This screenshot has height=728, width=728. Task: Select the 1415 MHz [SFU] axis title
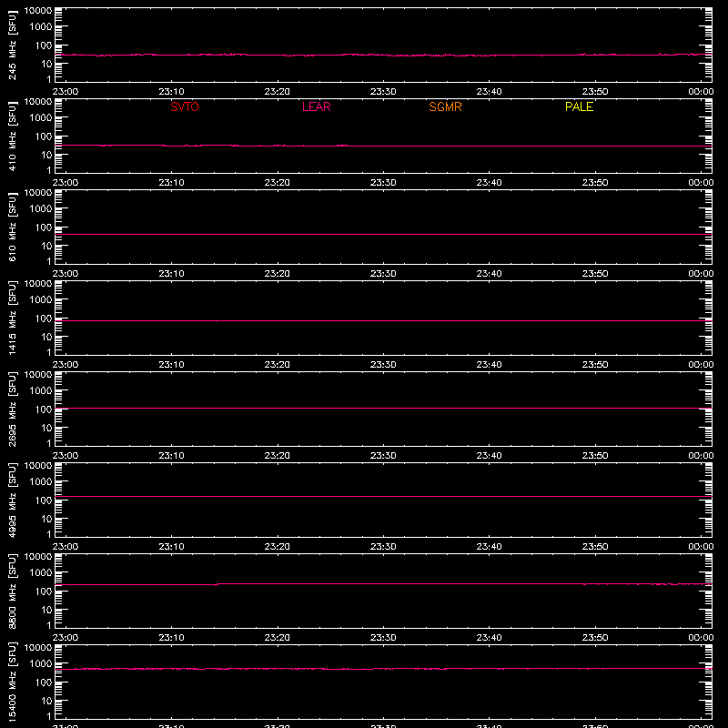[x=13, y=318]
